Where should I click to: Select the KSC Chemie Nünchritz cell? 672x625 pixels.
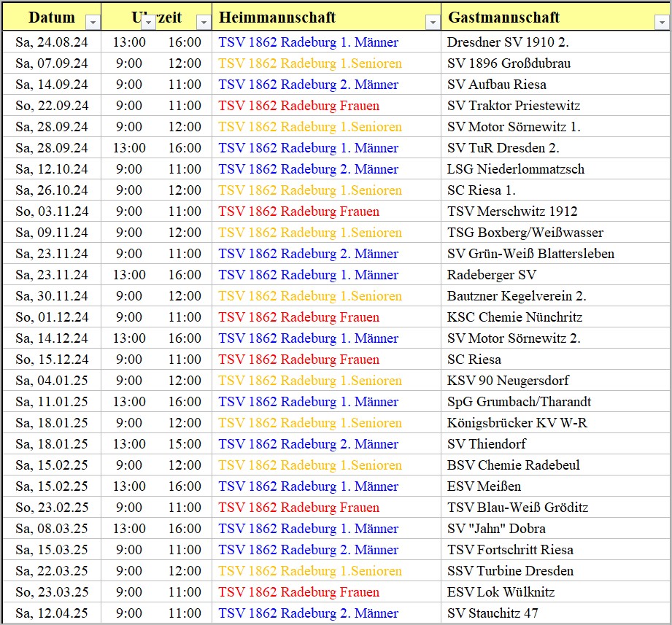pyautogui.click(x=556, y=317)
